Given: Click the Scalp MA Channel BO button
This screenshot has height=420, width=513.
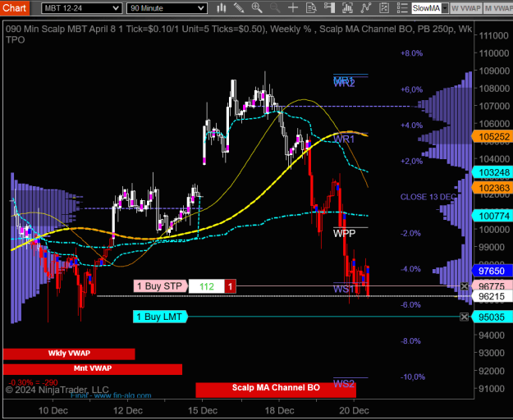Looking at the screenshot, I should [276, 390].
